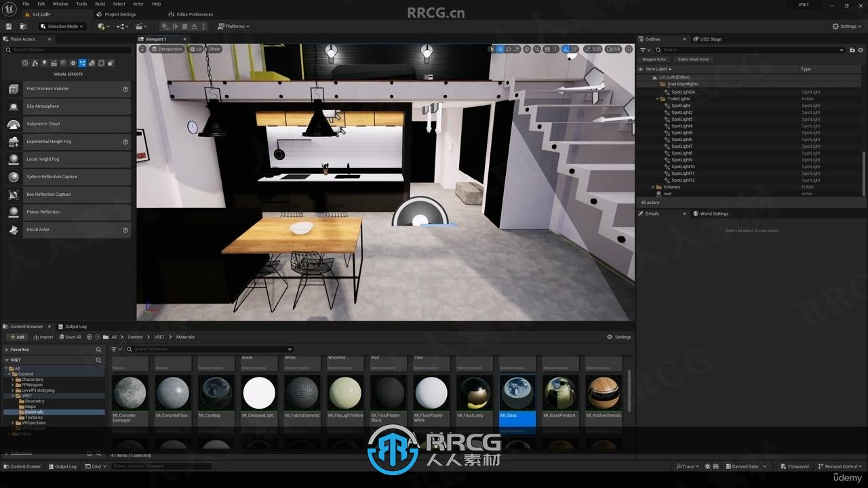Select the viewport Translate move tool
Screen dimensions: 868x488
coord(500,49)
